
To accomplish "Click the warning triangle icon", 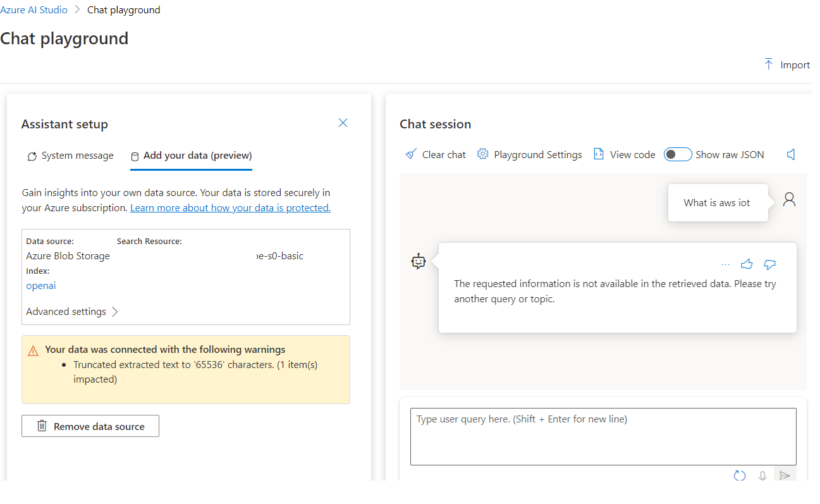I will (34, 350).
